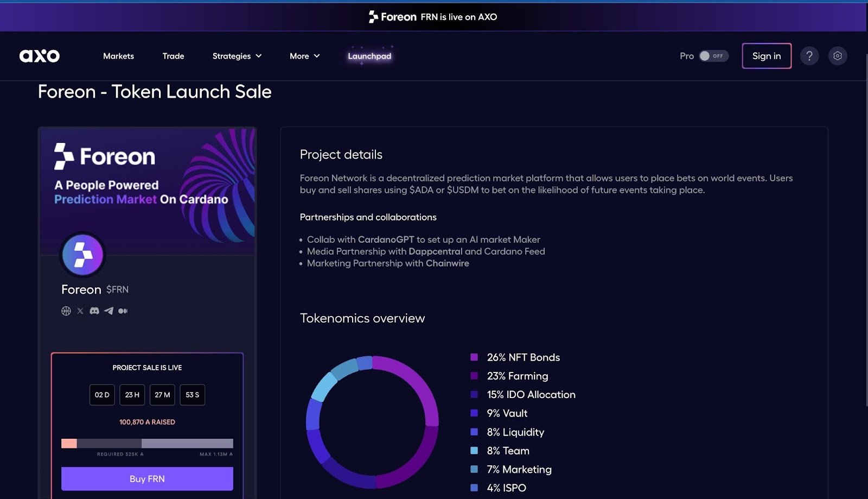This screenshot has height=499, width=868.
Task: Click the AXO logo
Action: point(40,56)
